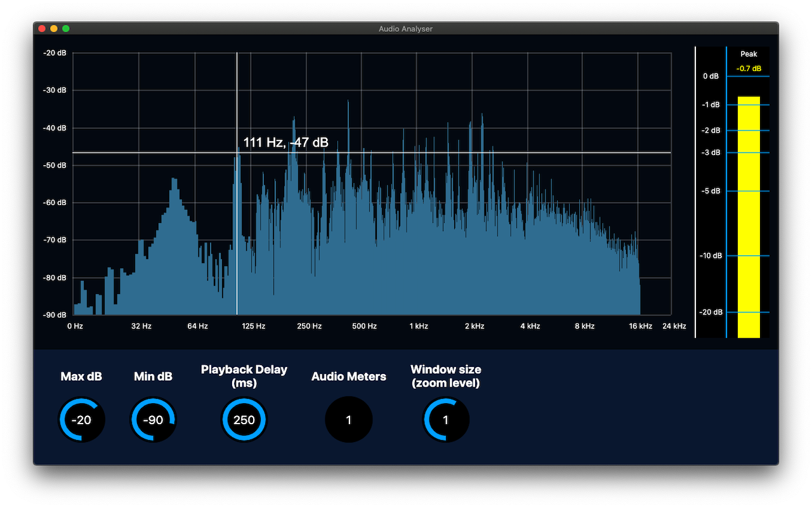Maximize the window with the green button
Image resolution: width=812 pixels, height=508 pixels.
tap(65, 29)
